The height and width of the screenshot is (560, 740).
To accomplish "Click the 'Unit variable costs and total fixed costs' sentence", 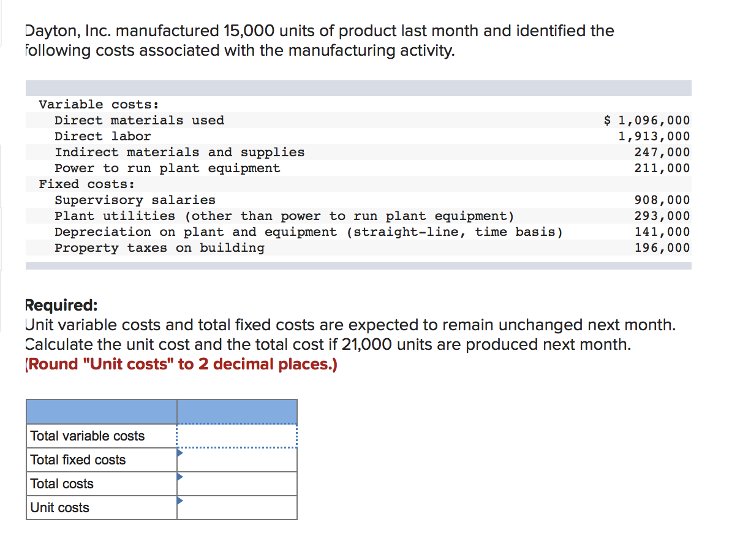I will [x=350, y=325].
